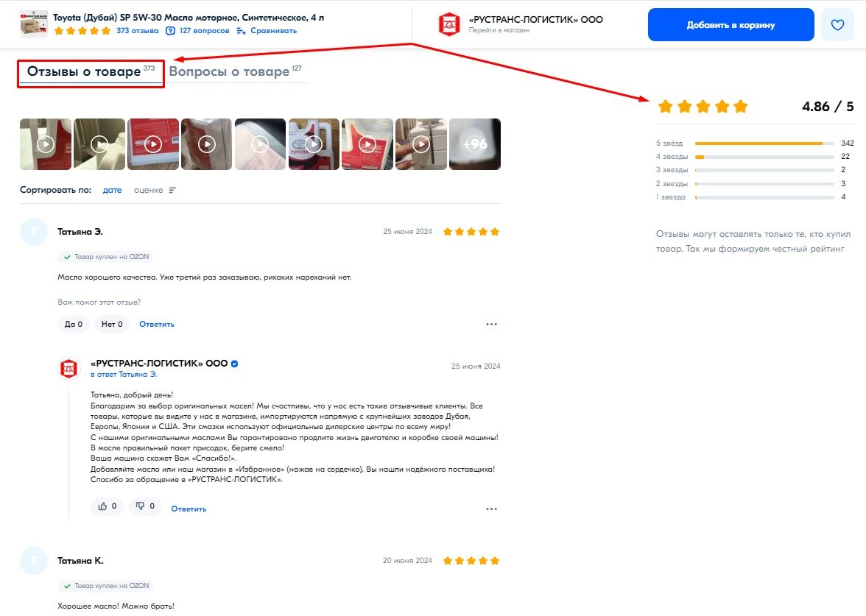
Task: Open three-dot menu for Татьяна Э. review
Action: [x=492, y=324]
